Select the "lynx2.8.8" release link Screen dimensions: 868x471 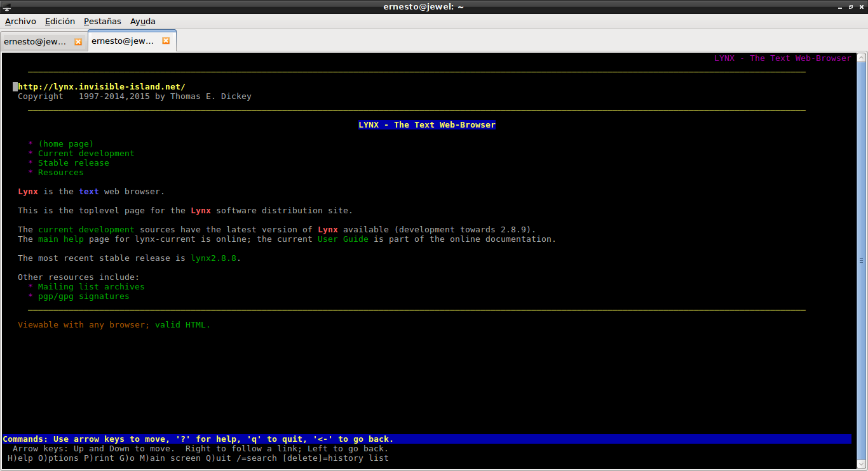(214, 258)
